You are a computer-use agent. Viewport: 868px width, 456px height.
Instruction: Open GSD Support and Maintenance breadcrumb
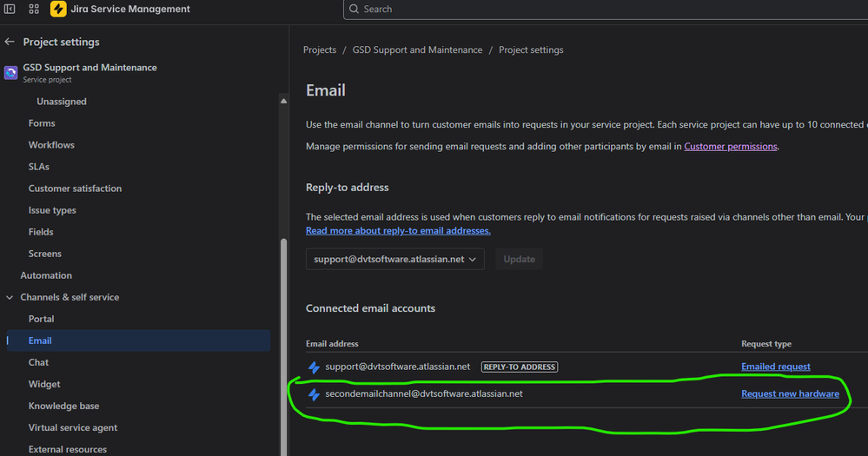(x=417, y=50)
